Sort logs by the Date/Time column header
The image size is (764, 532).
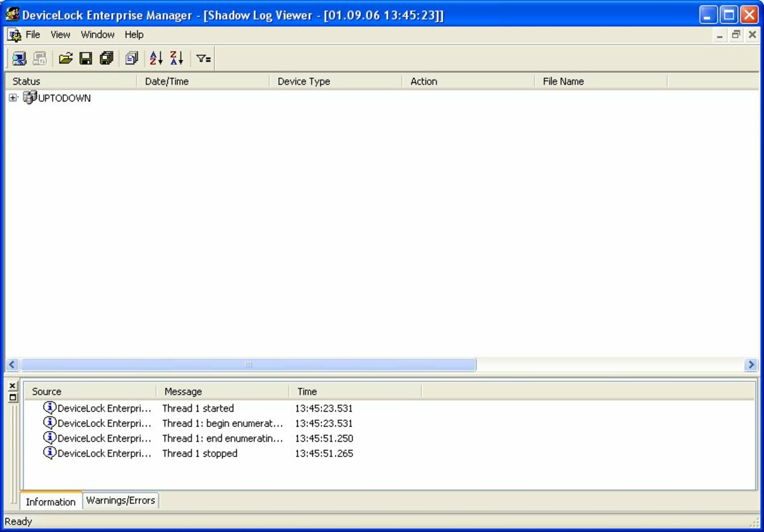tap(166, 80)
